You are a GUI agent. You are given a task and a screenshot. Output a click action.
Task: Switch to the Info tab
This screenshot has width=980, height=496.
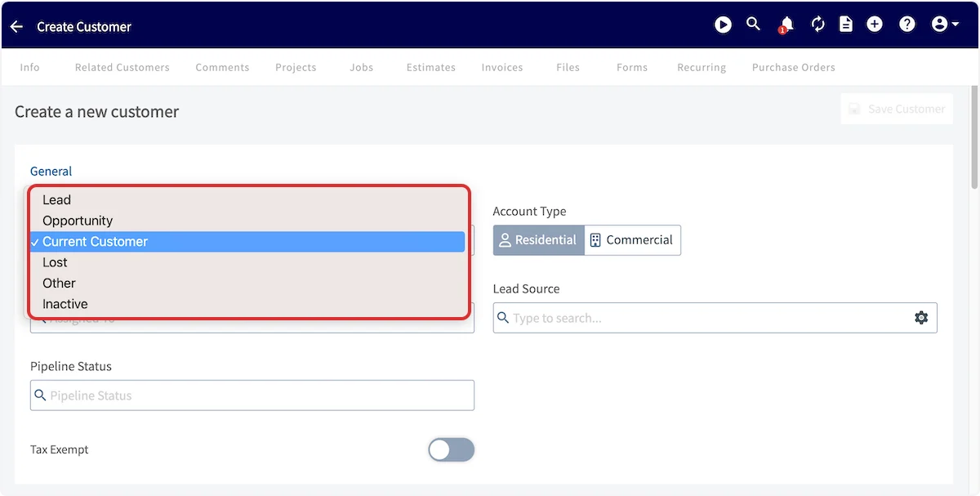(29, 67)
